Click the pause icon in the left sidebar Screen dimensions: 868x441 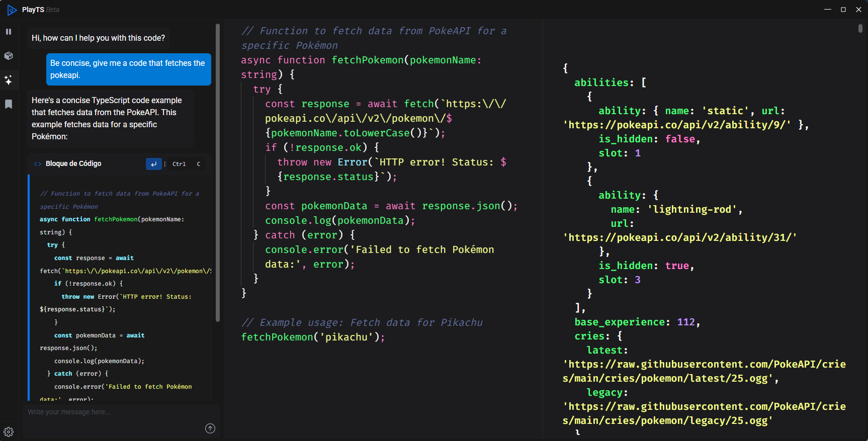point(9,32)
